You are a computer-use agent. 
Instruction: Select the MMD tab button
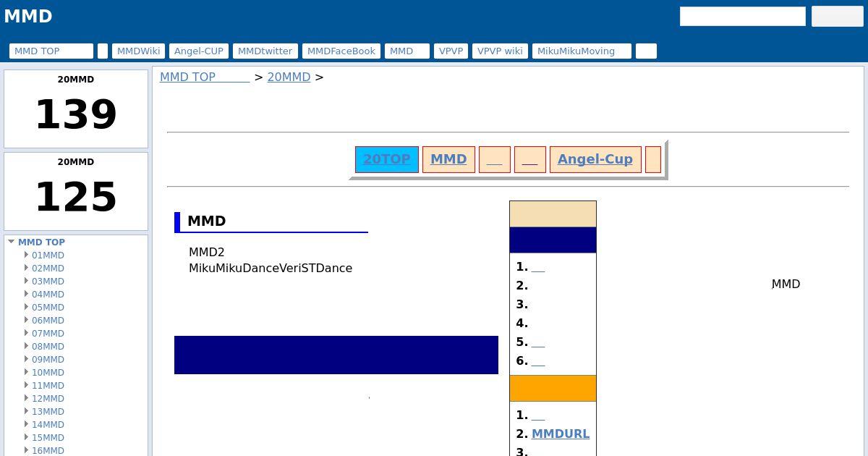pyautogui.click(x=448, y=159)
